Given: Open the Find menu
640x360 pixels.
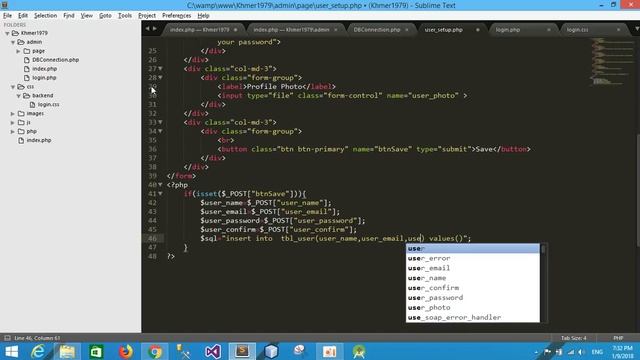Looking at the screenshot, I should (x=69, y=16).
